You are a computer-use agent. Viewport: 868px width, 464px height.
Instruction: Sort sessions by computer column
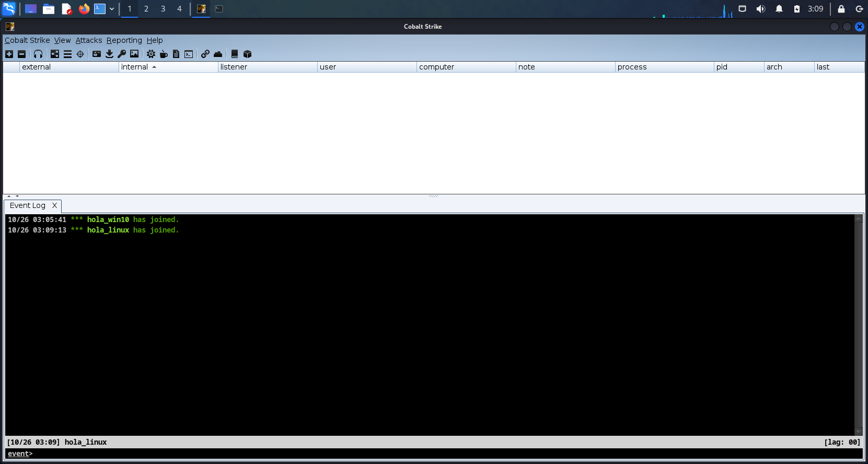[466, 67]
